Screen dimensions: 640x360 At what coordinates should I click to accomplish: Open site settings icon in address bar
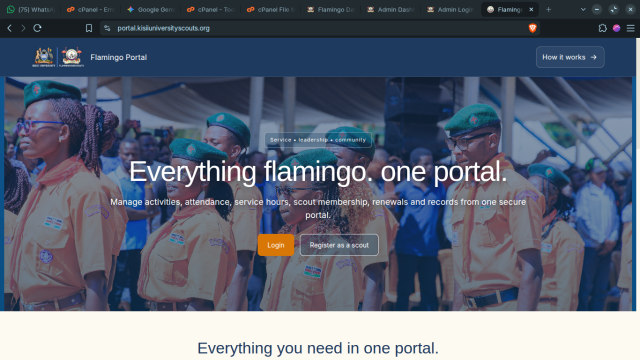click(x=107, y=28)
